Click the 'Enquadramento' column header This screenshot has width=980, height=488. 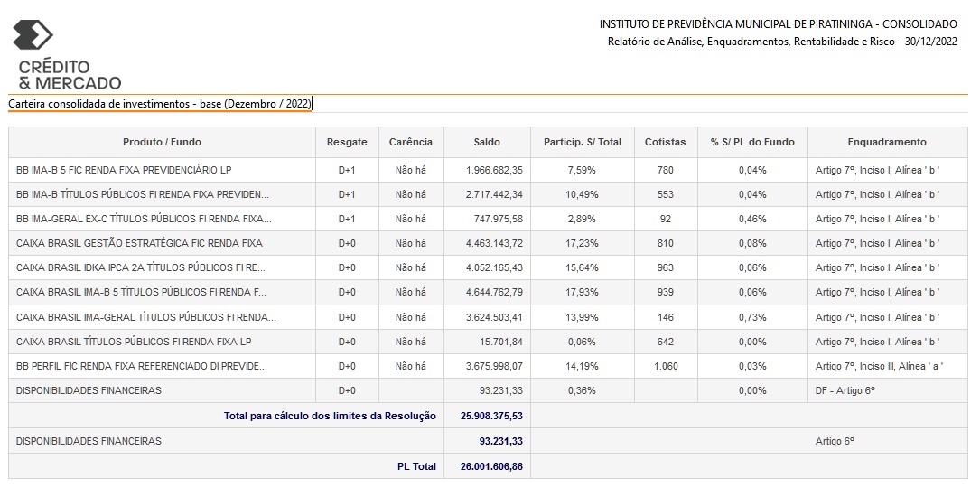point(887,142)
